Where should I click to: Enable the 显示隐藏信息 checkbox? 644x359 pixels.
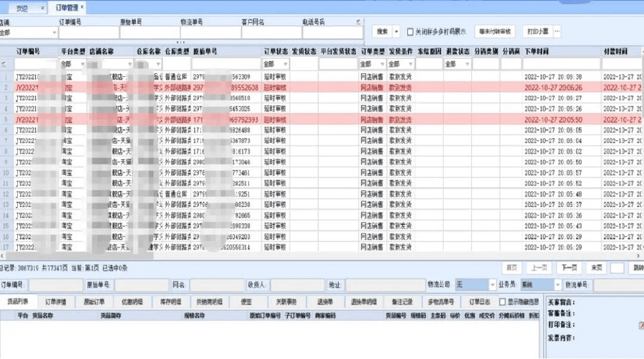point(502,302)
